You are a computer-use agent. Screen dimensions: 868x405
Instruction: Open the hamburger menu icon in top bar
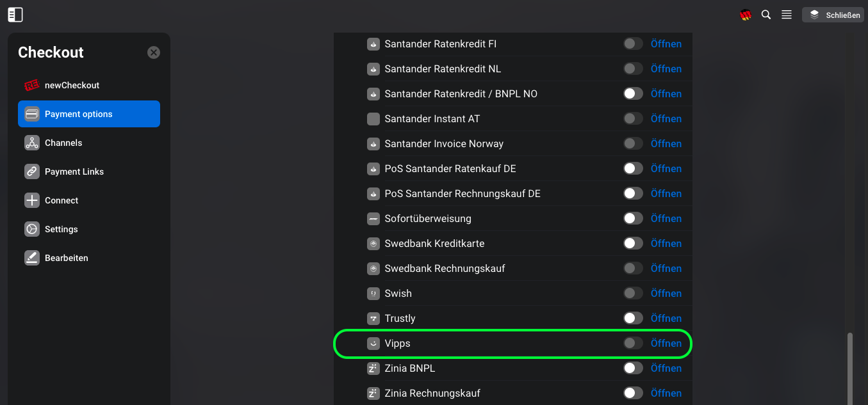coord(787,15)
